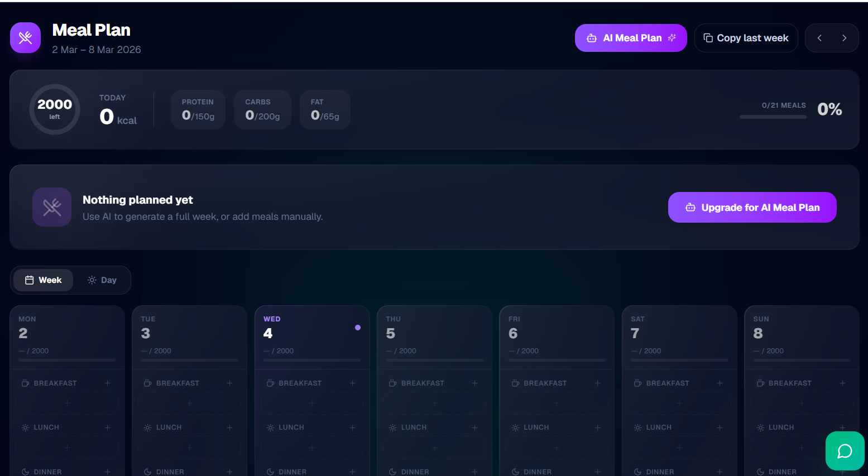868x476 pixels.
Task: Click Copy last week
Action: coord(746,37)
